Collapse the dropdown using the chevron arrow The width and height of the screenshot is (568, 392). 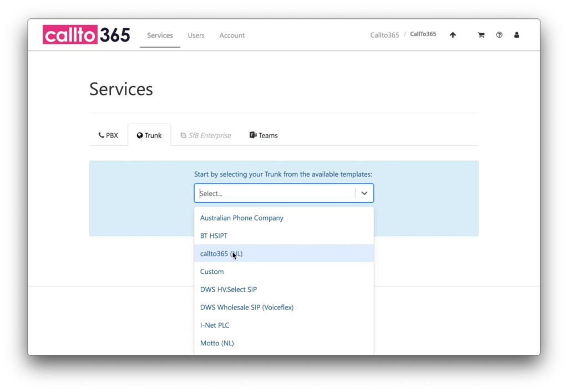click(364, 193)
